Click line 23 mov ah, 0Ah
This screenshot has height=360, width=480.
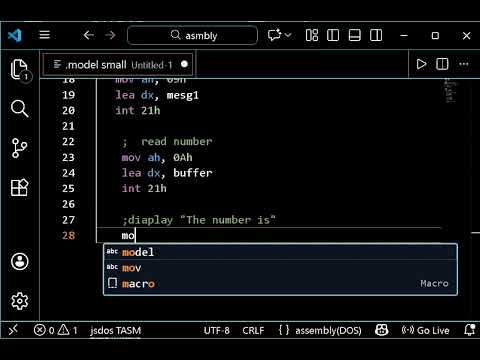click(x=157, y=157)
